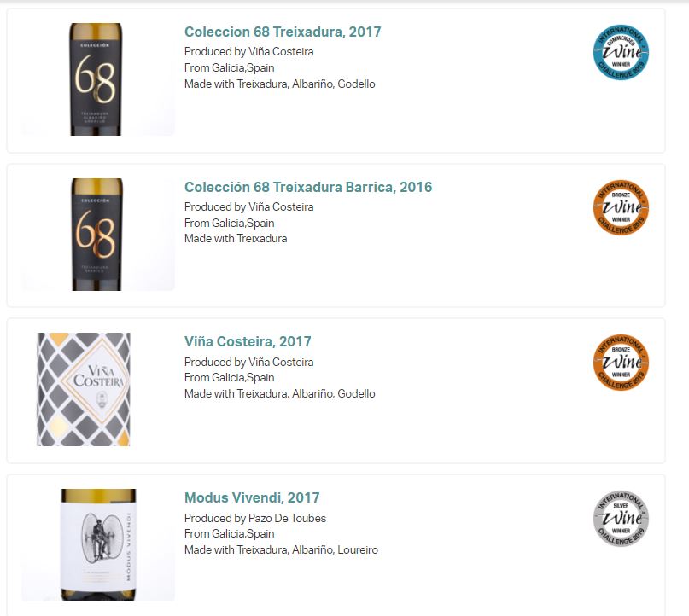This screenshot has width=689, height=616.
Task: Click the Bronze medal badge for Colección 68 Barrica
Action: click(x=621, y=208)
